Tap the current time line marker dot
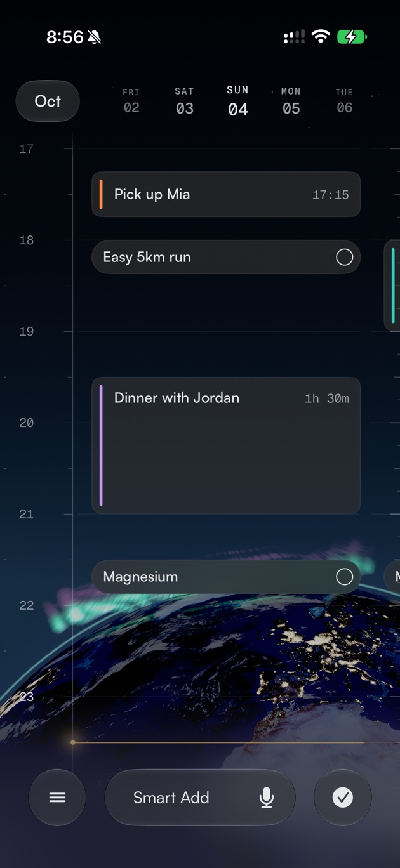Image resolution: width=400 pixels, height=868 pixels. coord(73,742)
